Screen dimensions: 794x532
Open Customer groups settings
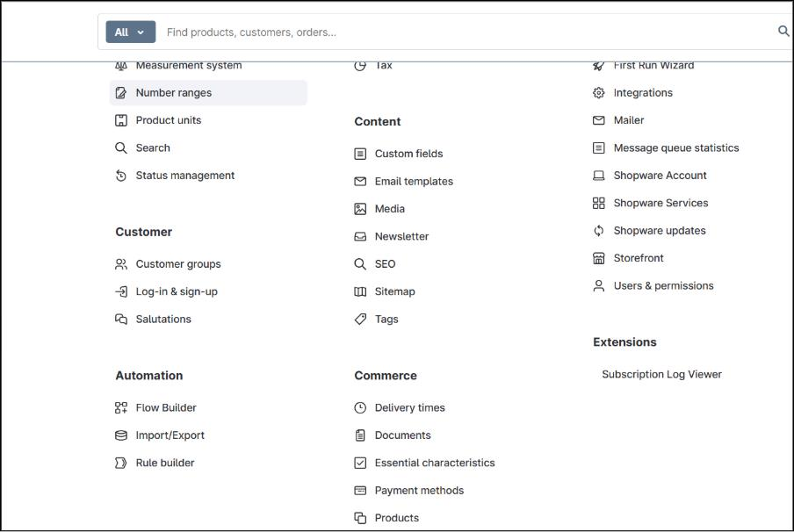(179, 263)
